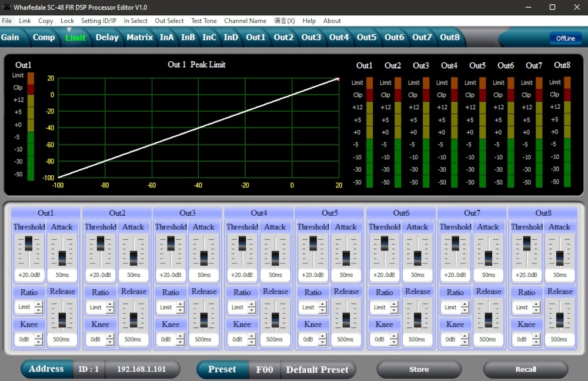Click the Recall preset button

(x=526, y=369)
